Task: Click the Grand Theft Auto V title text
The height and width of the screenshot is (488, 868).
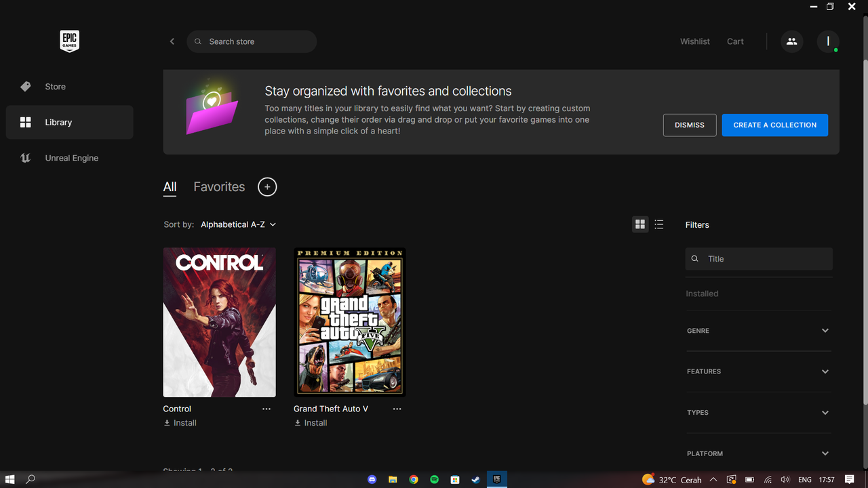Action: (x=331, y=409)
